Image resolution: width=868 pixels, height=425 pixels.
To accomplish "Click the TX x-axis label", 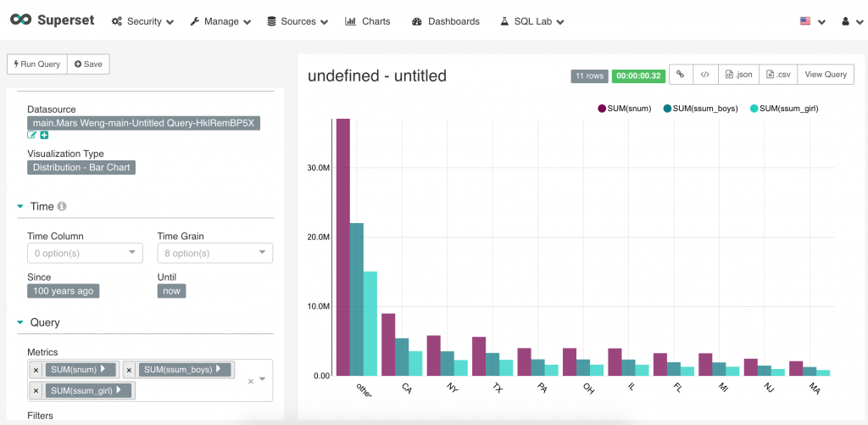I will 497,388.
